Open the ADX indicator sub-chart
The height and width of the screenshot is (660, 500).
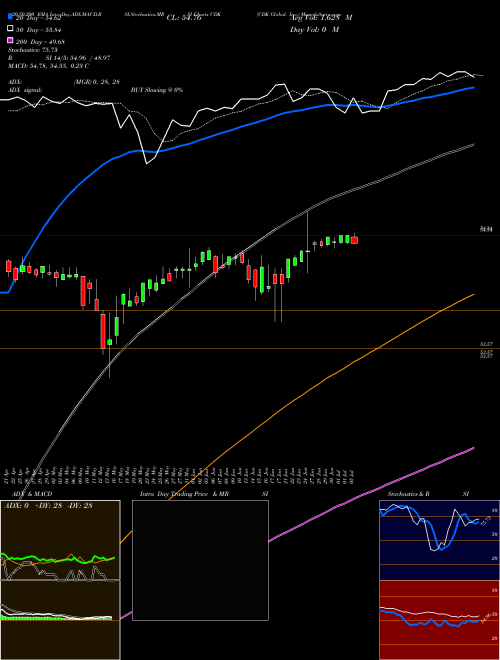[x=60, y=540]
